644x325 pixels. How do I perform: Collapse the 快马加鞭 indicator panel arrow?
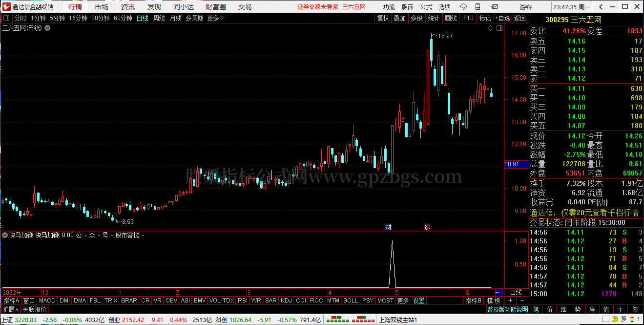[x=5, y=235]
